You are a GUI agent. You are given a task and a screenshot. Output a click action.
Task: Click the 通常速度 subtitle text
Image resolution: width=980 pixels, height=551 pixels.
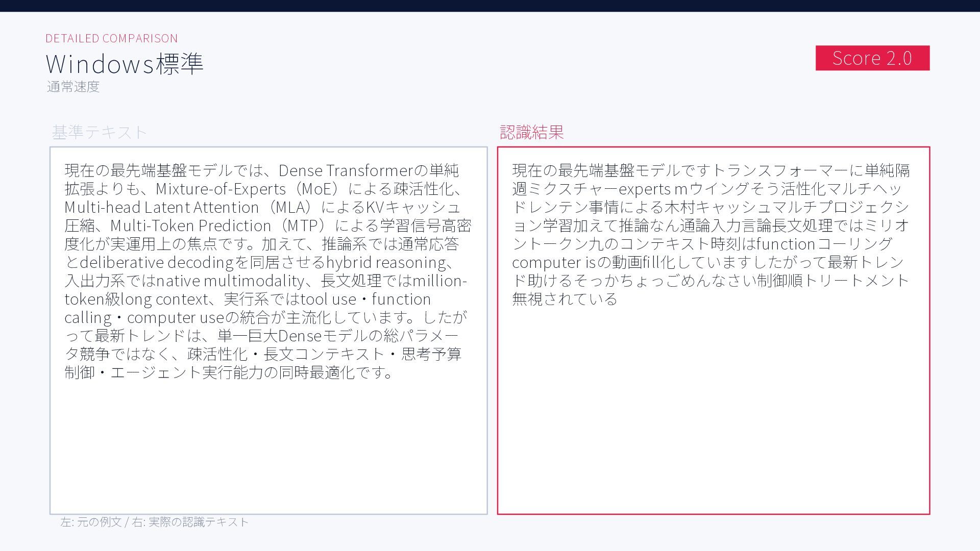pyautogui.click(x=73, y=87)
